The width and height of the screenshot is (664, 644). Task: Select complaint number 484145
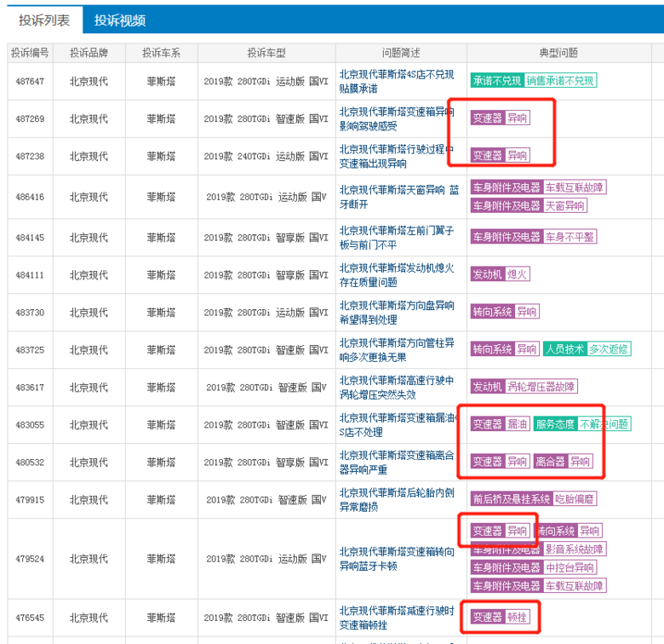point(30,238)
